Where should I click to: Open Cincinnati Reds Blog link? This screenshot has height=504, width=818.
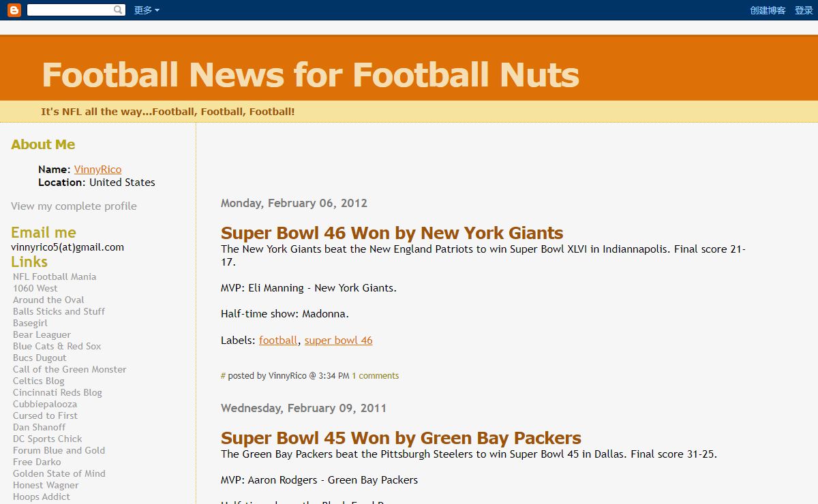pos(57,392)
